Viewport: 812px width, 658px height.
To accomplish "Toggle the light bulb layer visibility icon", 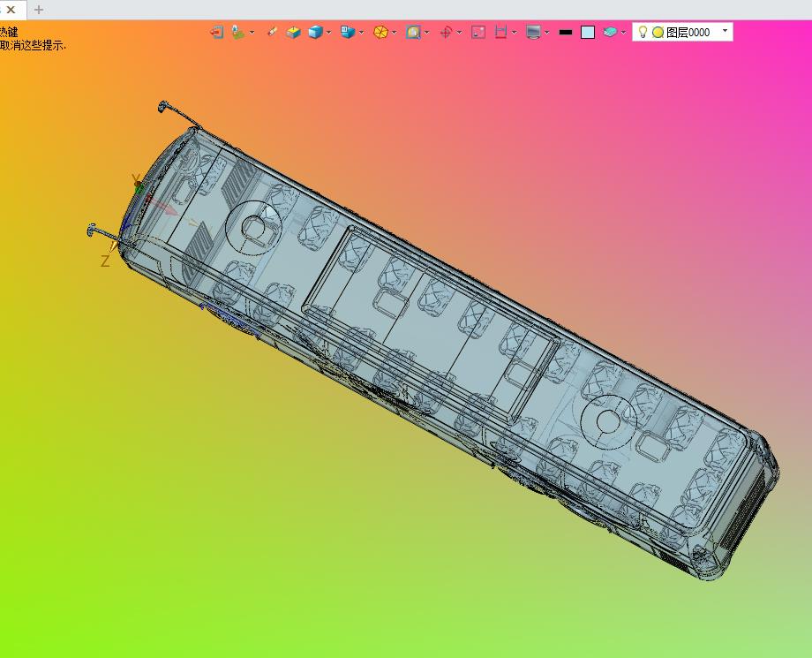I will [x=643, y=32].
